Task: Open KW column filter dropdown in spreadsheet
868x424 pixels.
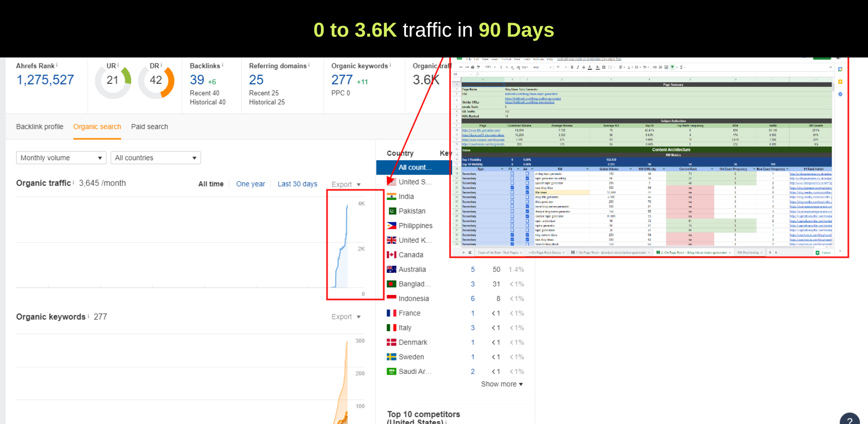Action: 587,169
